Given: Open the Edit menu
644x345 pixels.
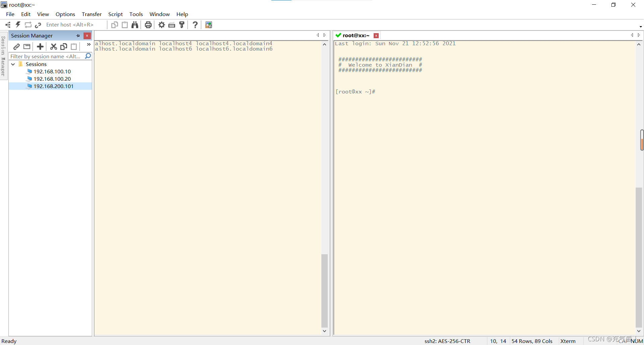Looking at the screenshot, I should (x=26, y=14).
